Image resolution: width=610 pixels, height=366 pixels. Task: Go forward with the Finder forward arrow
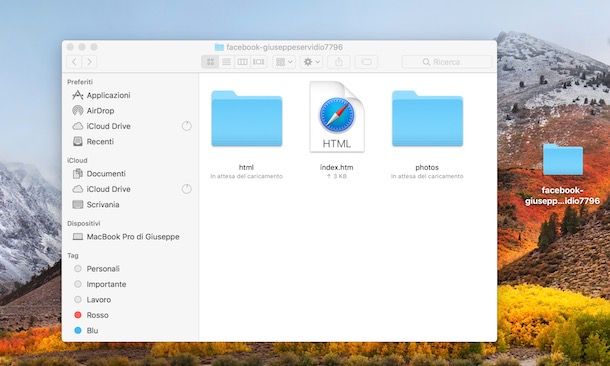89,62
